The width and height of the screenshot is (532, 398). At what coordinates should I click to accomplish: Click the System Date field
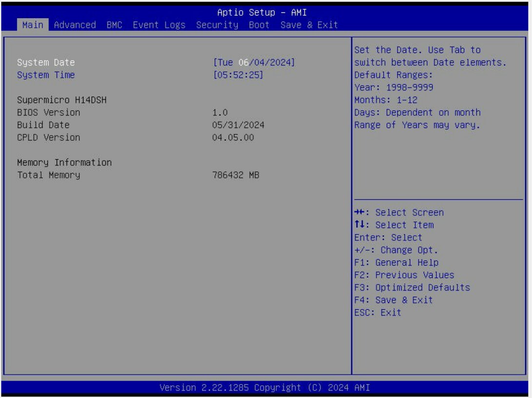pyautogui.click(x=45, y=62)
